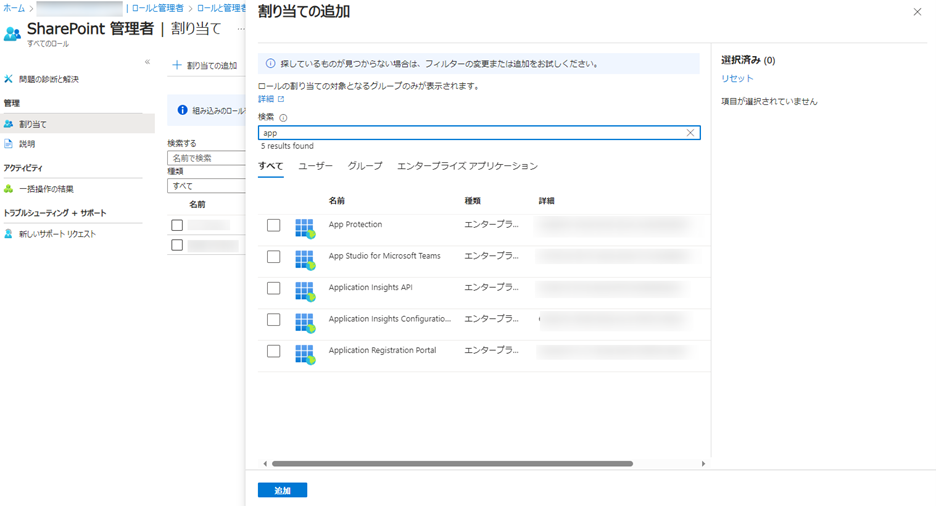
Task: Click the 名前で検索 input field
Action: coord(207,158)
